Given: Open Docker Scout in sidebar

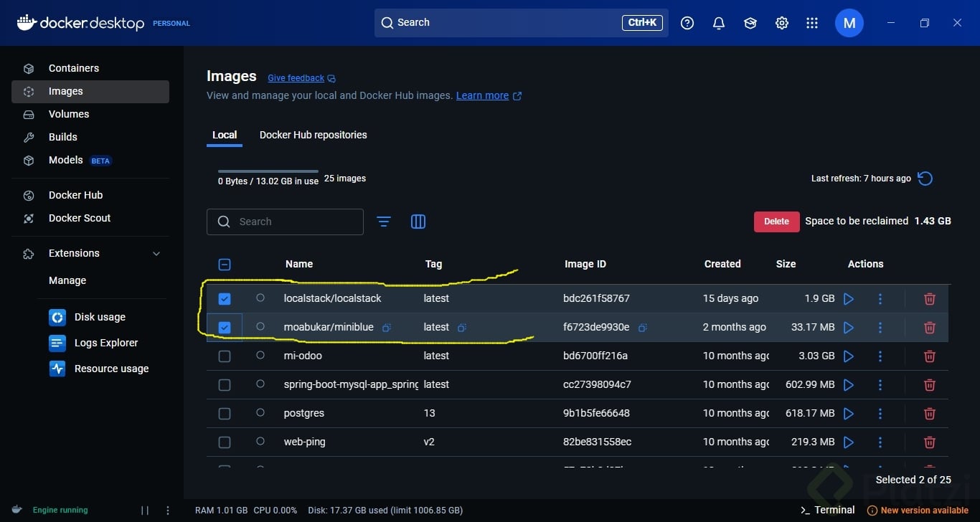Looking at the screenshot, I should coord(90,218).
